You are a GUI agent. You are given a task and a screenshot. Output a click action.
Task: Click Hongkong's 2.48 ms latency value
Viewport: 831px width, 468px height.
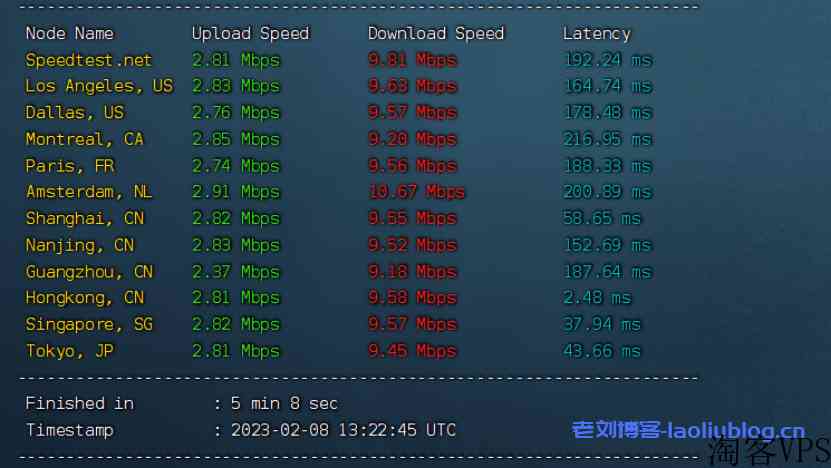coord(597,297)
